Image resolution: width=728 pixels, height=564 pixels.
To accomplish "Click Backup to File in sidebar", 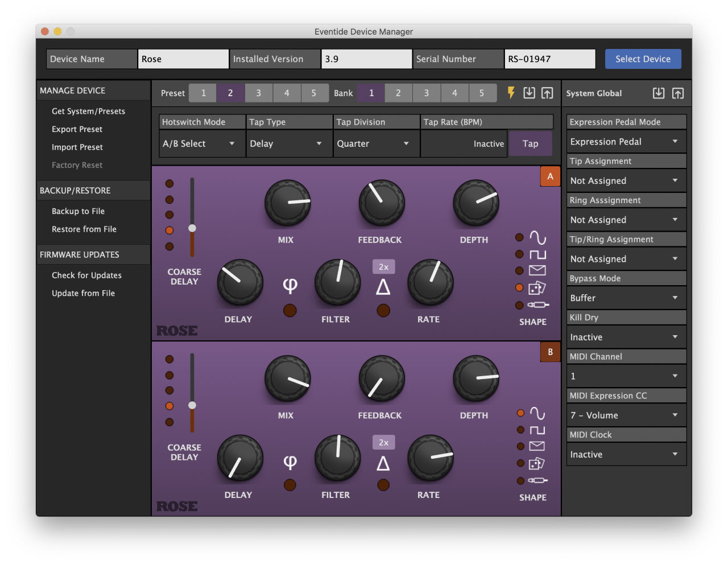I will tap(78, 211).
